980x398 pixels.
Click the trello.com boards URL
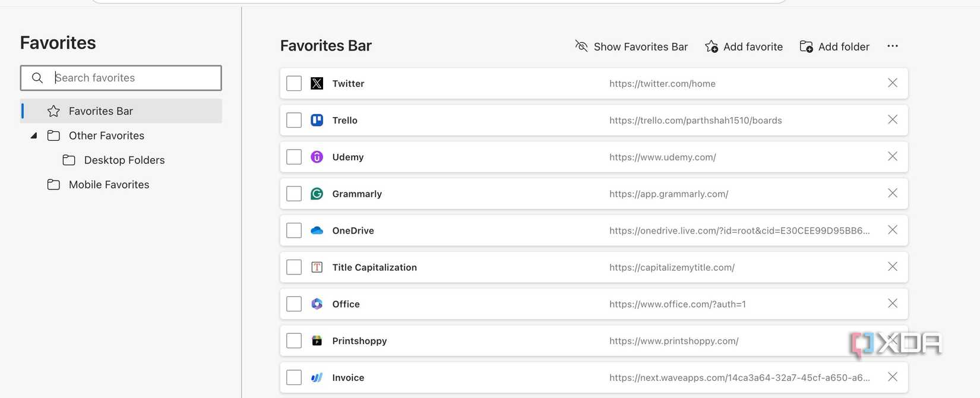[696, 121]
